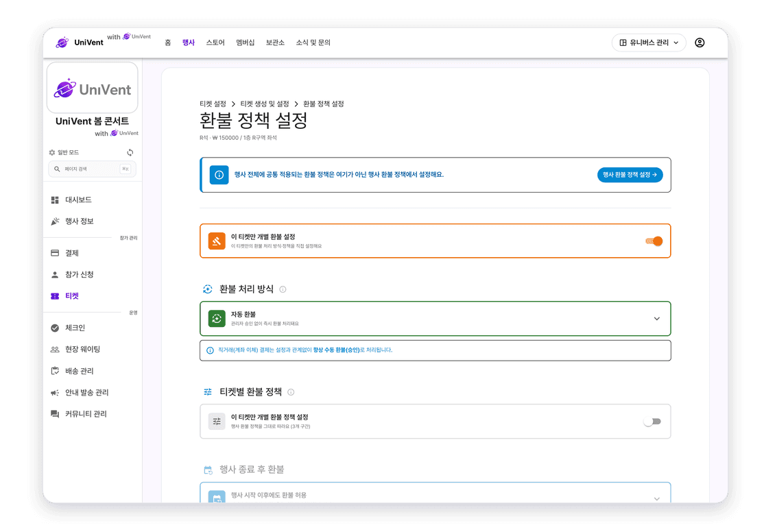This screenshot has width=775, height=532.
Task: Disable 이 티켓만 개별 환불 설정 toggle
Action: click(654, 241)
